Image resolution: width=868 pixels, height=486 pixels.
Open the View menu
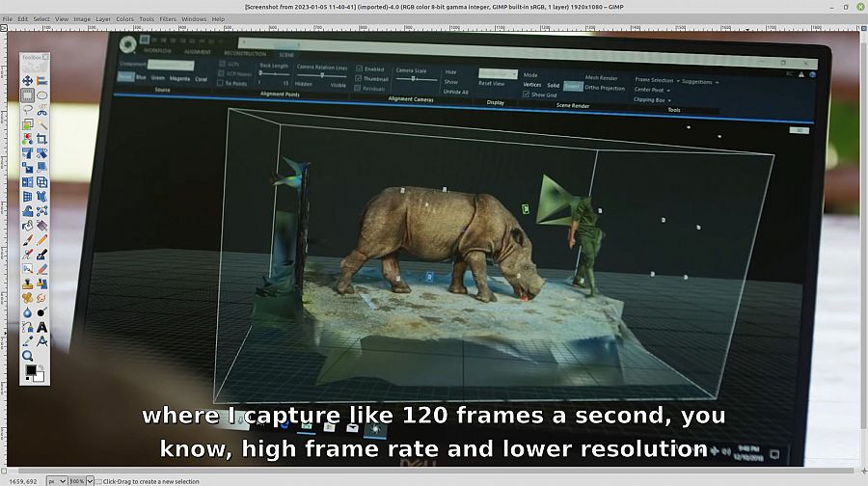62,19
